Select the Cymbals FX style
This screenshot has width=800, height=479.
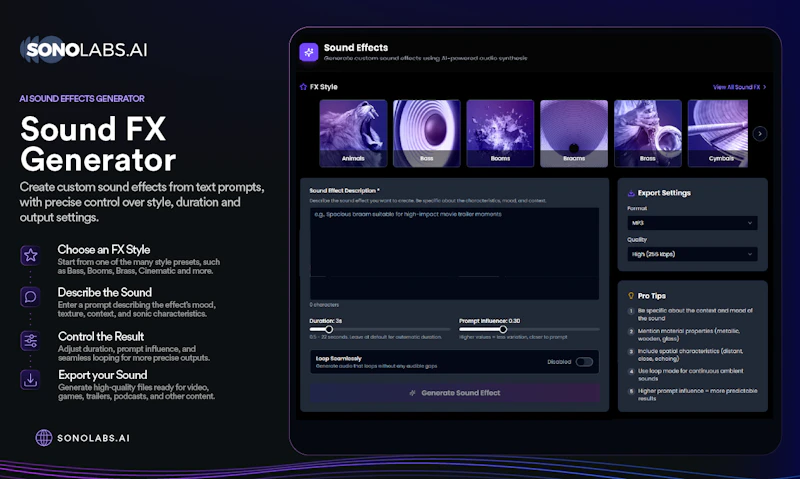click(x=718, y=134)
